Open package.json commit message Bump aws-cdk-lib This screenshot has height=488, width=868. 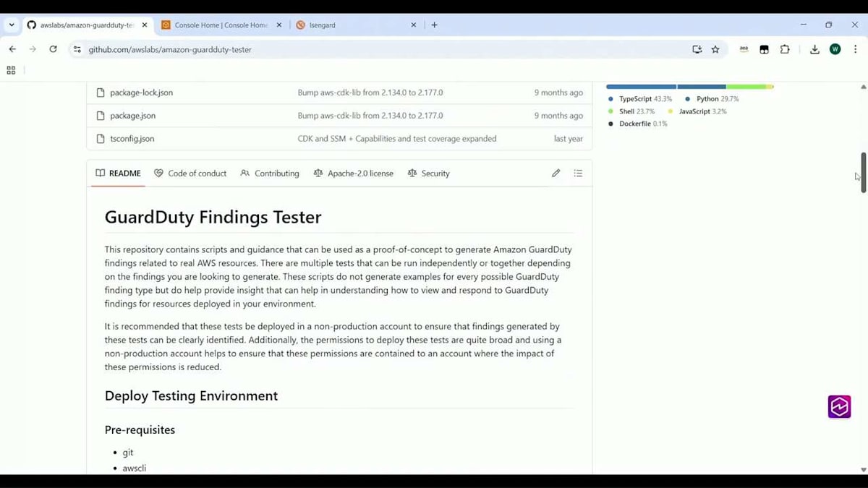point(370,116)
